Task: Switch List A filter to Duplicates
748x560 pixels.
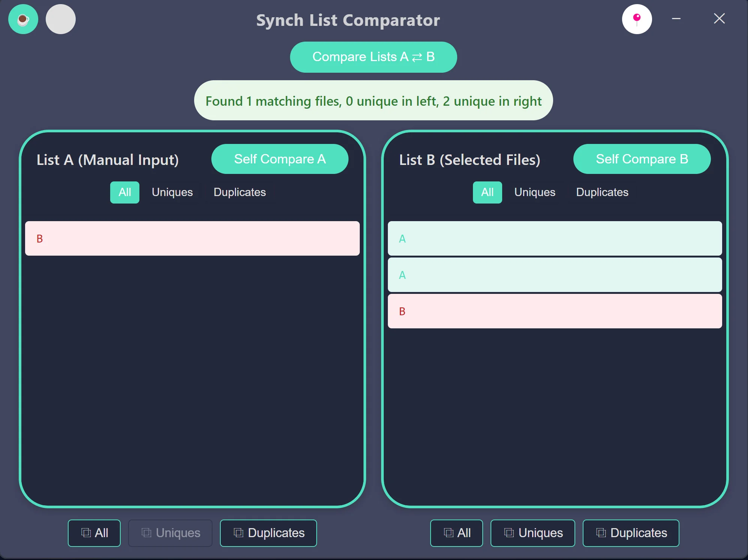Action: tap(239, 192)
